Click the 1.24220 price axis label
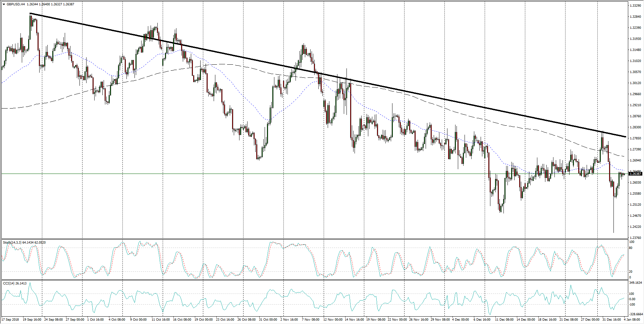The image size is (644, 324). coord(635,227)
